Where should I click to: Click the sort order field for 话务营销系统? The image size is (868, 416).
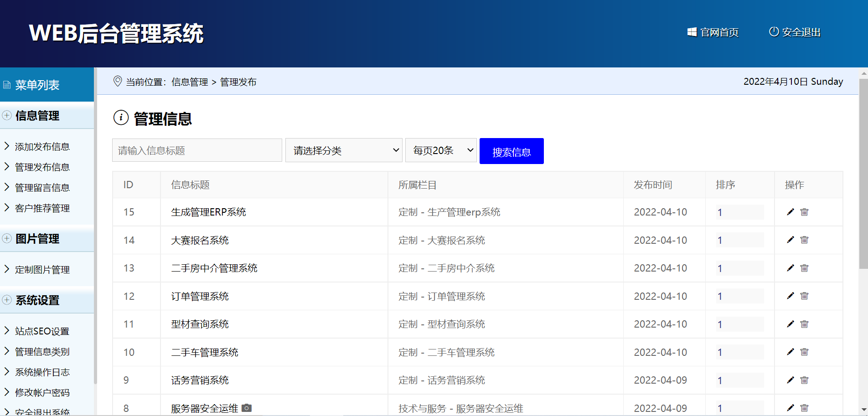(739, 380)
